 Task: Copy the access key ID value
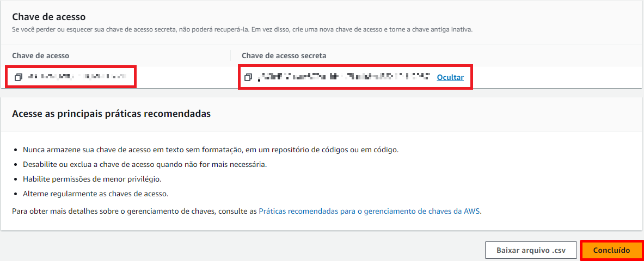click(x=18, y=77)
